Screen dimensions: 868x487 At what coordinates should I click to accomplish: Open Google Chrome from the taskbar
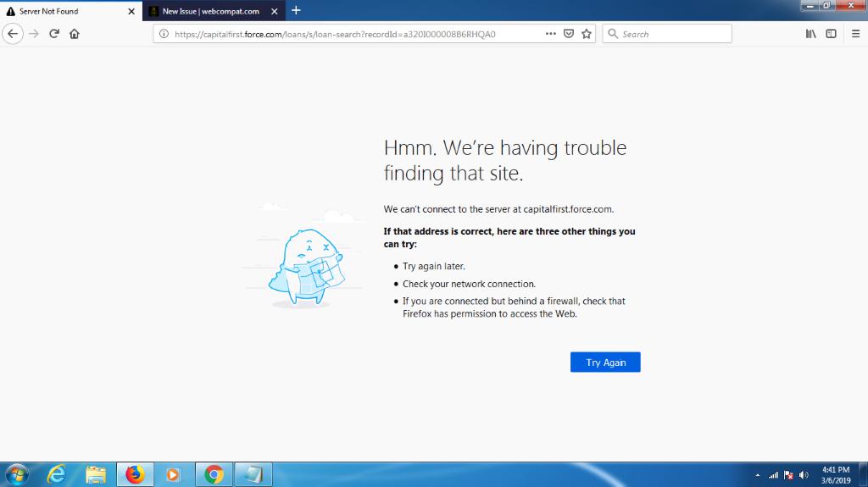pos(214,474)
